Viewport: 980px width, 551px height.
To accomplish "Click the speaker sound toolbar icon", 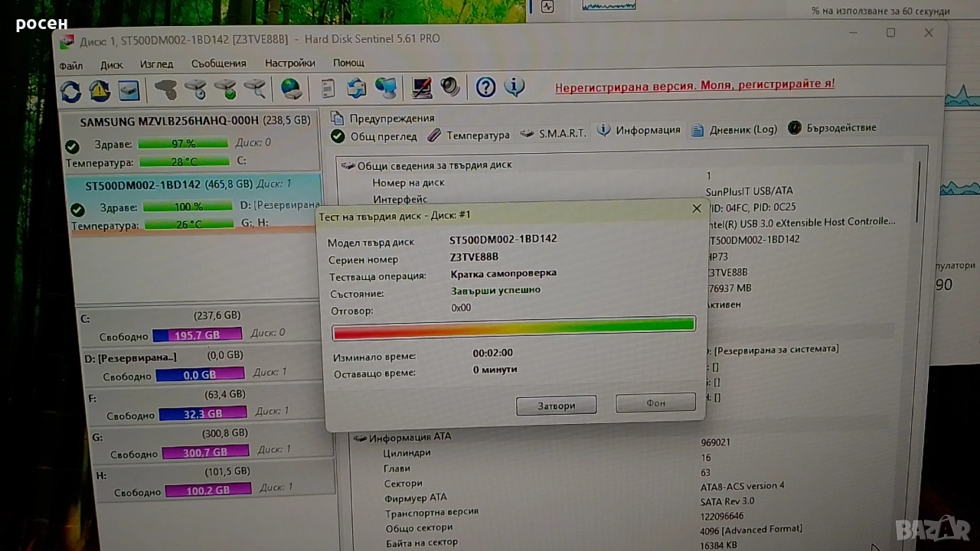I will click(450, 86).
